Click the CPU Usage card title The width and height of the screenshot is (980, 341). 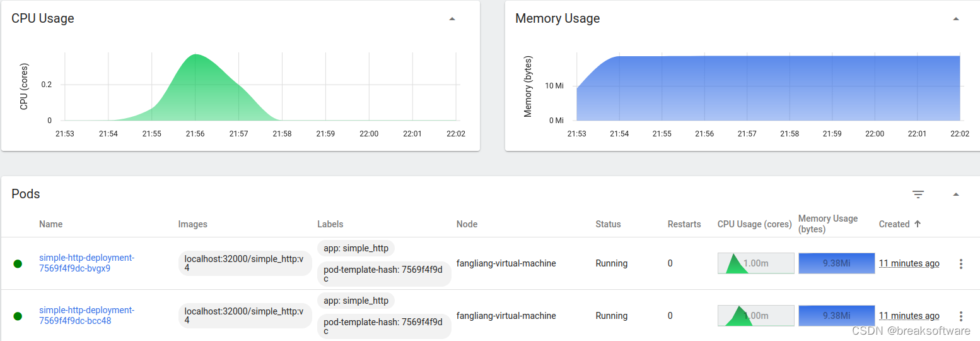click(43, 19)
